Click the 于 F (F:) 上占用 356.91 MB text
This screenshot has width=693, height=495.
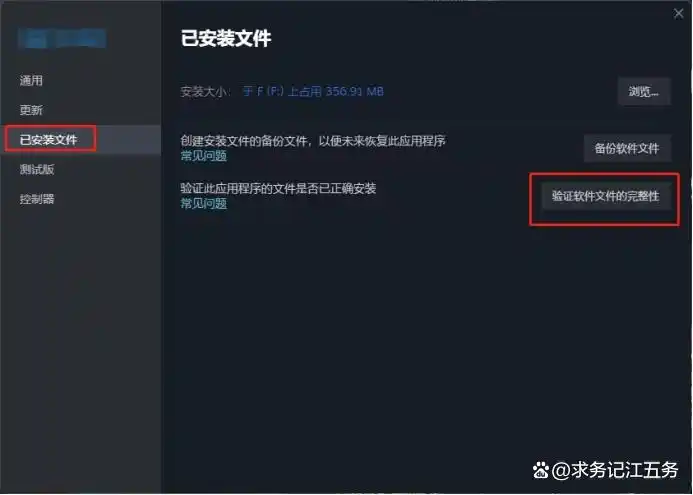(313, 91)
